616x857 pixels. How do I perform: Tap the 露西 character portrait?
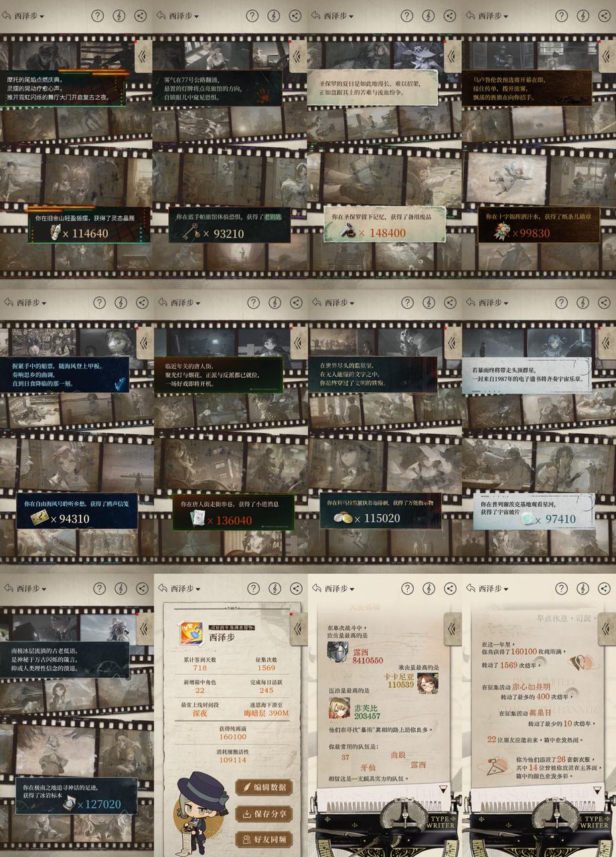(x=337, y=653)
